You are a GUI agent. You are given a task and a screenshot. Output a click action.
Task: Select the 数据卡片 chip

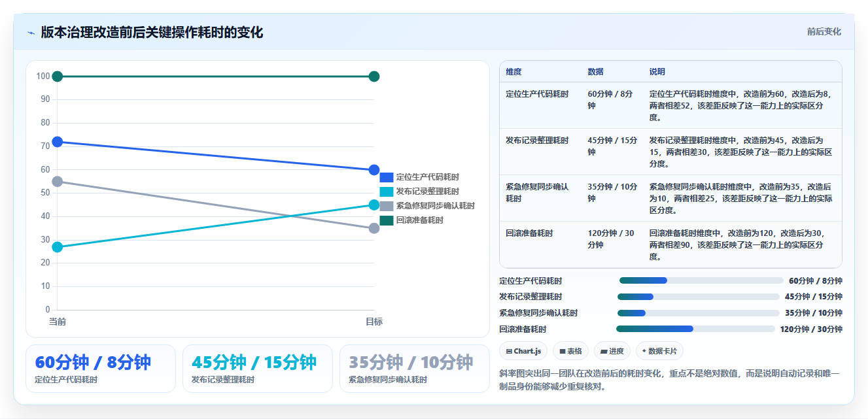(x=659, y=351)
